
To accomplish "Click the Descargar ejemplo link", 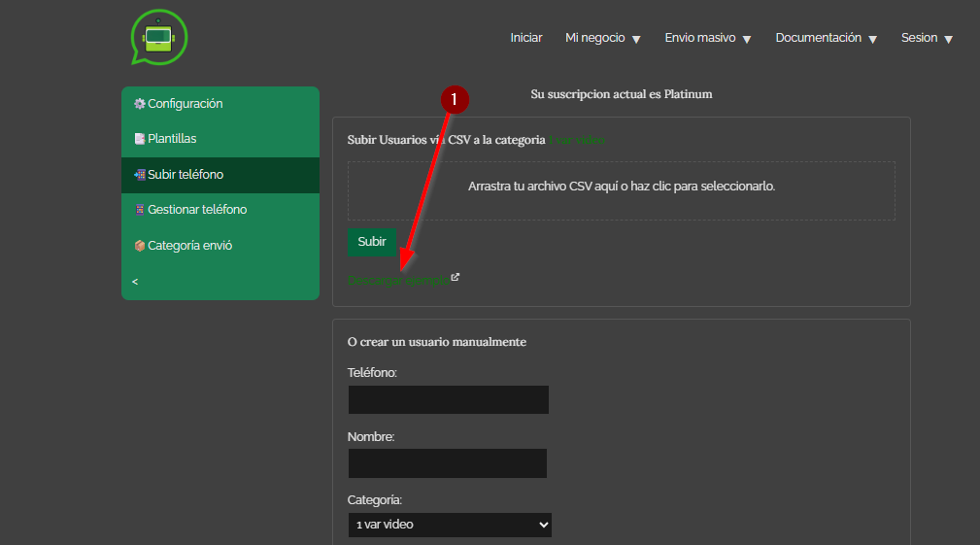I will [x=398, y=281].
